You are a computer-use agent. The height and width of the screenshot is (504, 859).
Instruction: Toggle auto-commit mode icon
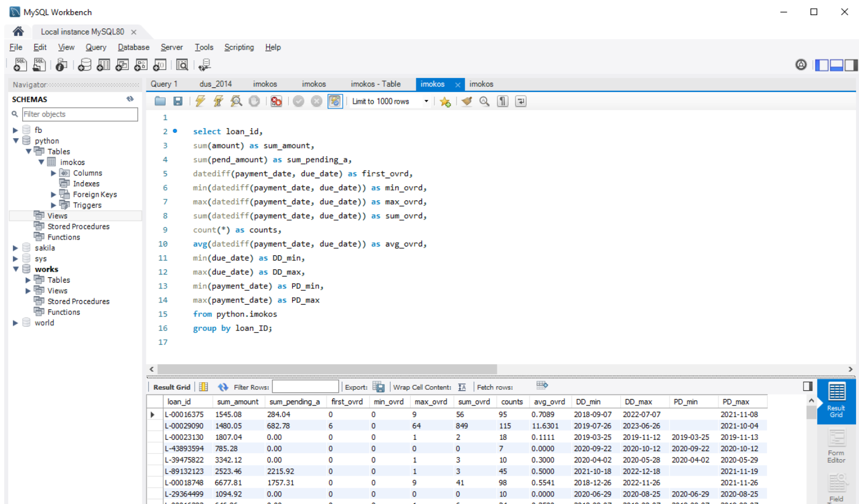tap(335, 101)
